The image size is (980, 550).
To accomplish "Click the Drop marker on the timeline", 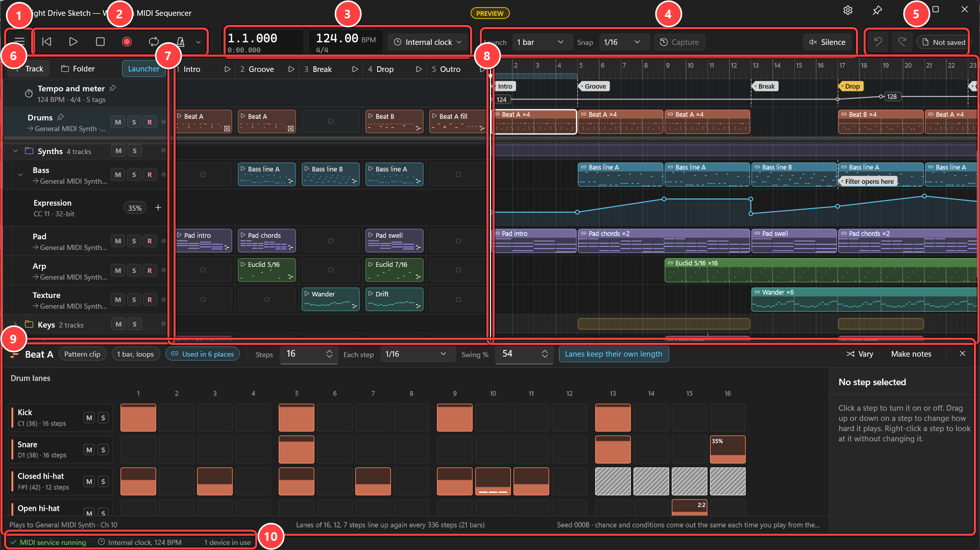I will click(851, 86).
